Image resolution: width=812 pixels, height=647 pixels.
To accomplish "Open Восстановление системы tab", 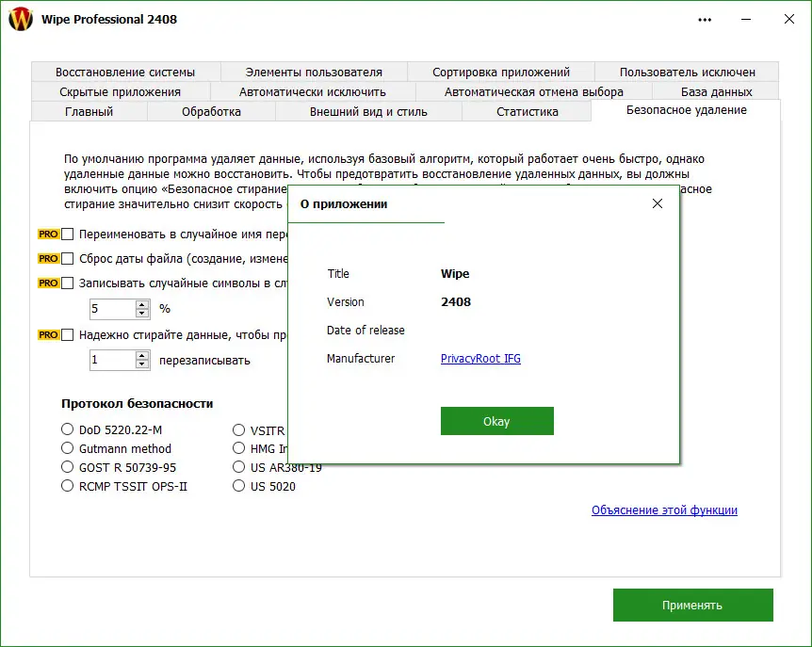I will tap(126, 72).
